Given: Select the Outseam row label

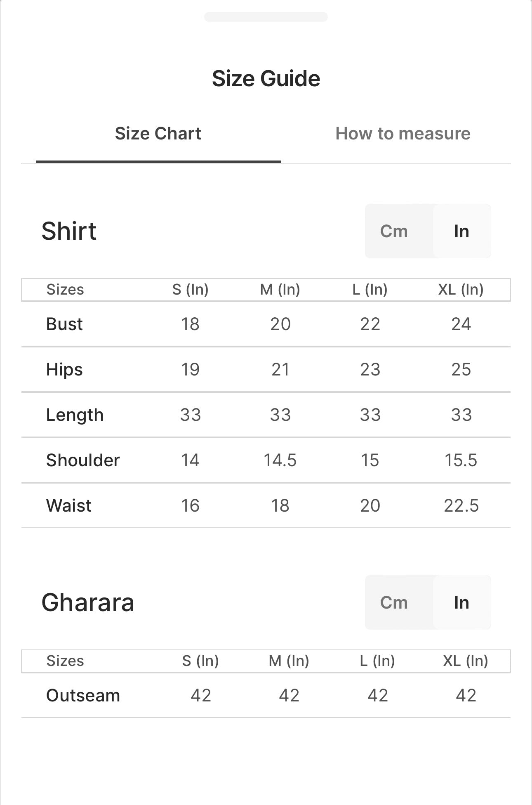Looking at the screenshot, I should click(x=83, y=695).
